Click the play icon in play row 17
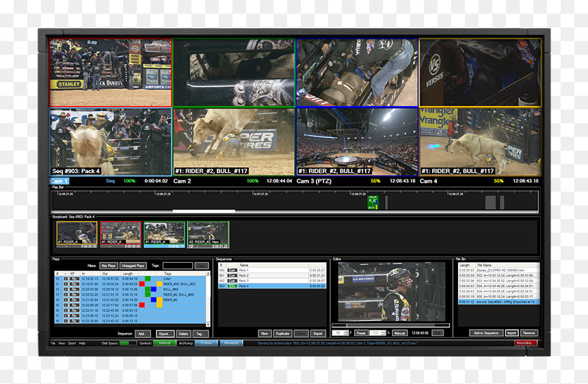The height and width of the screenshot is (384, 588). click(x=66, y=316)
